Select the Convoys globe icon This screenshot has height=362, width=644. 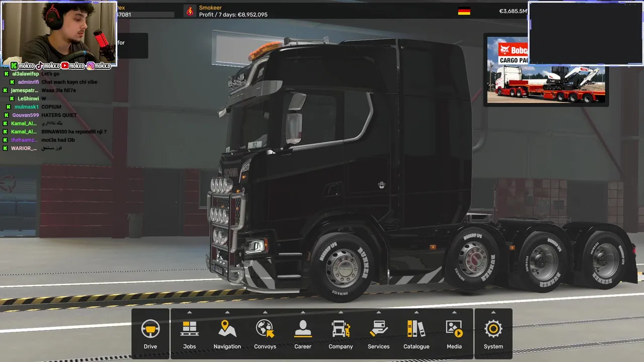coord(265,328)
